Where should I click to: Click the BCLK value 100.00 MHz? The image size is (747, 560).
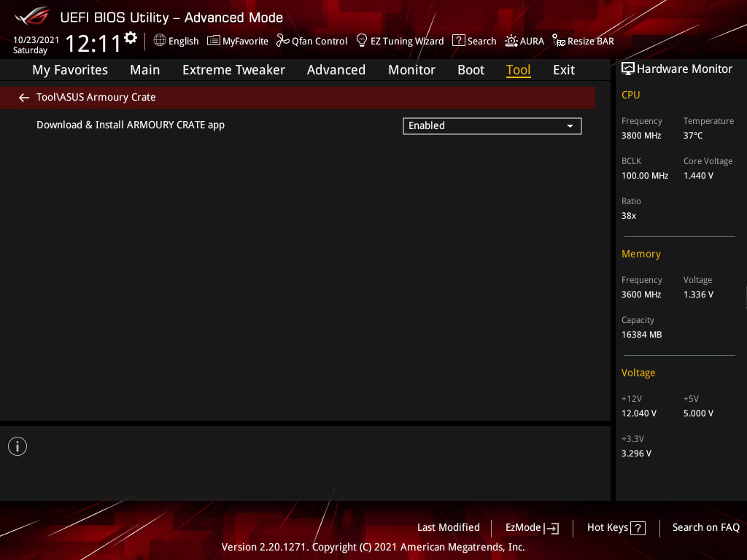click(645, 176)
